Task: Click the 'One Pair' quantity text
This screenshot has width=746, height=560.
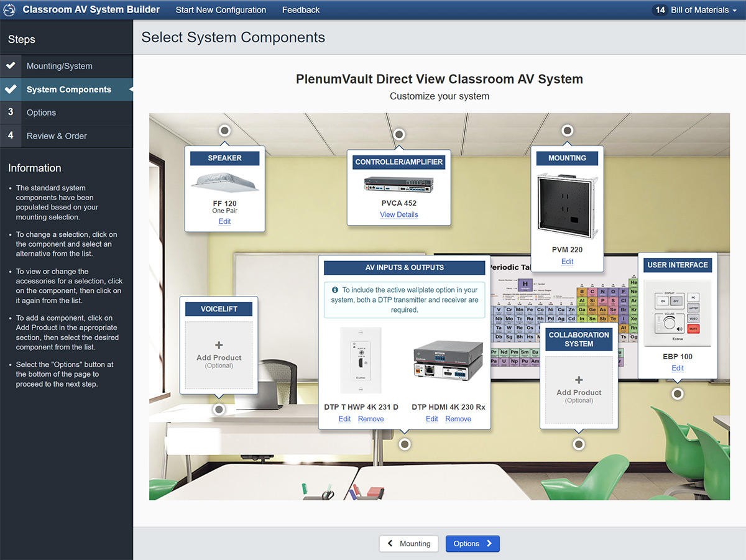Action: coord(224,211)
